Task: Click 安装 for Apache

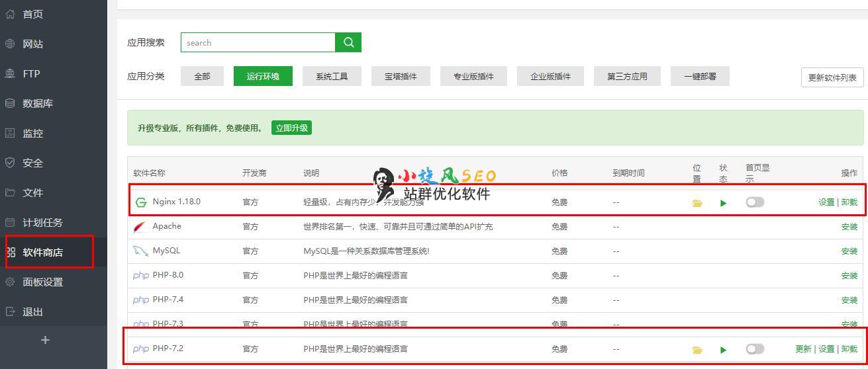Action: point(849,227)
